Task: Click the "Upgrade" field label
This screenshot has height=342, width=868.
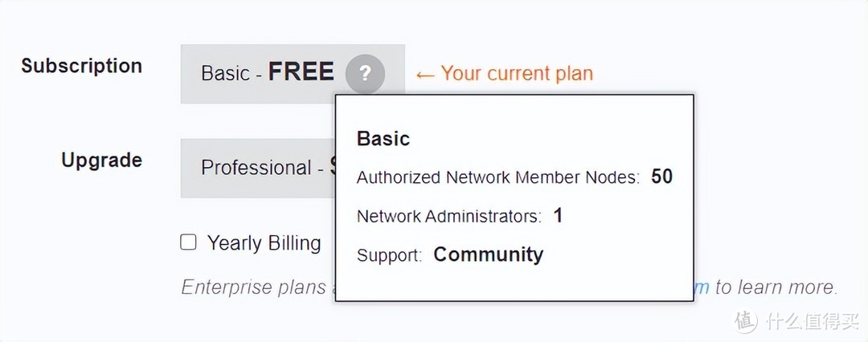Action: tap(101, 160)
